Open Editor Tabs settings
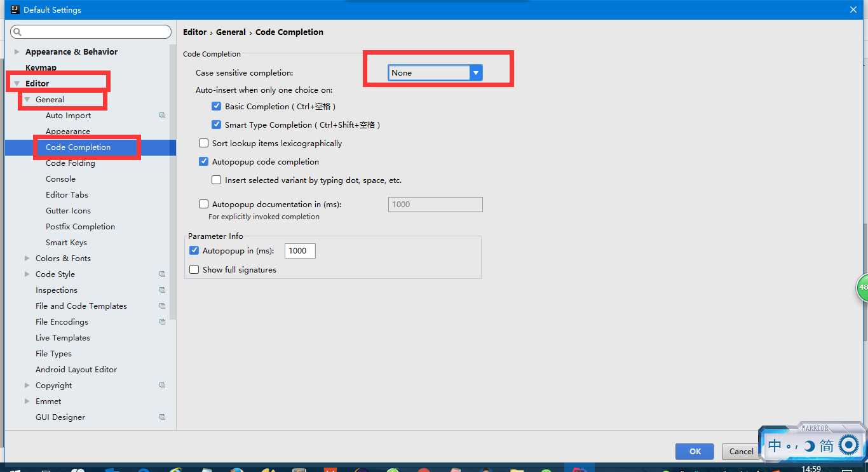 point(67,195)
